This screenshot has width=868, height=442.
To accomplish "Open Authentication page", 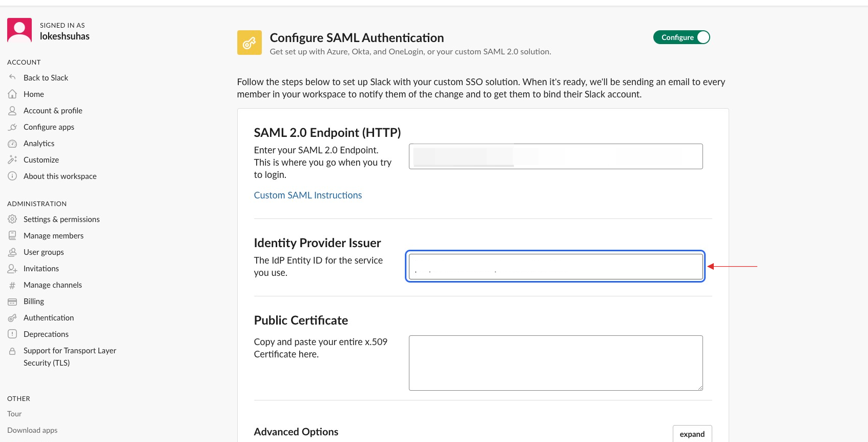I will (49, 317).
